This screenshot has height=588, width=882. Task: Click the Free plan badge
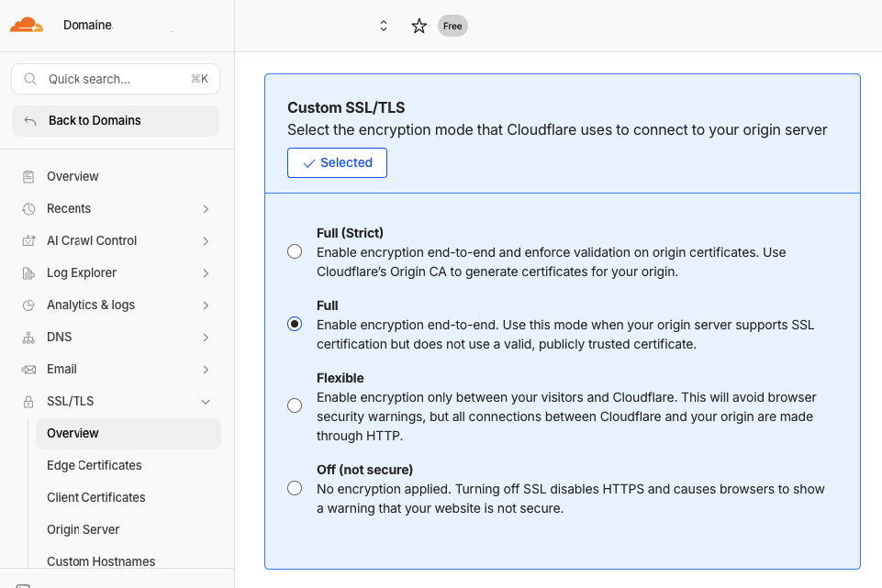pos(452,26)
